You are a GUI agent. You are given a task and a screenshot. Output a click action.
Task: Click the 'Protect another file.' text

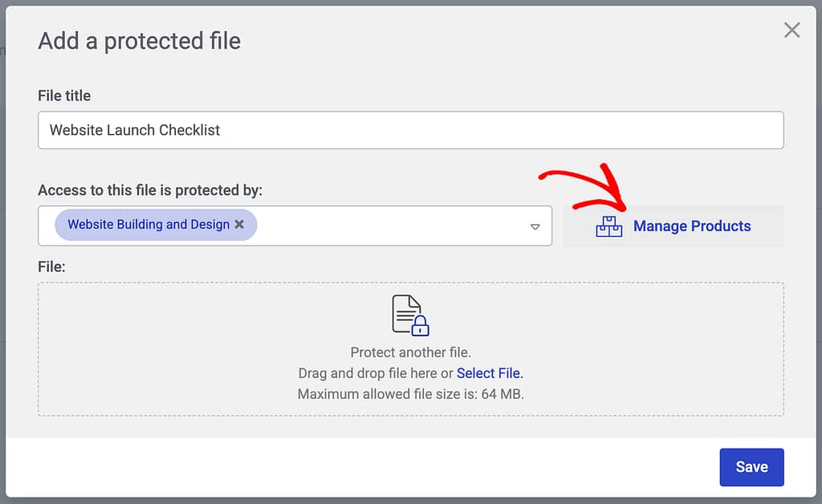click(x=410, y=352)
